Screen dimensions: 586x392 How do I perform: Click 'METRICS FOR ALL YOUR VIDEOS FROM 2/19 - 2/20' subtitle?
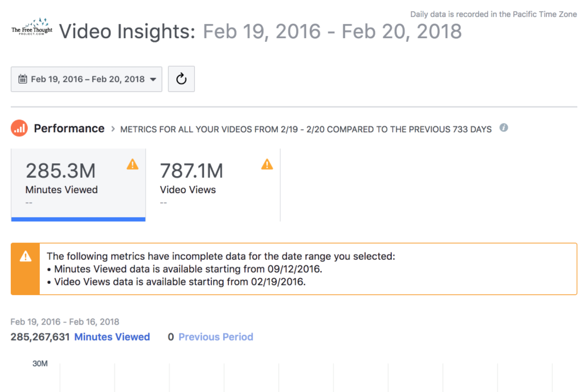306,129
